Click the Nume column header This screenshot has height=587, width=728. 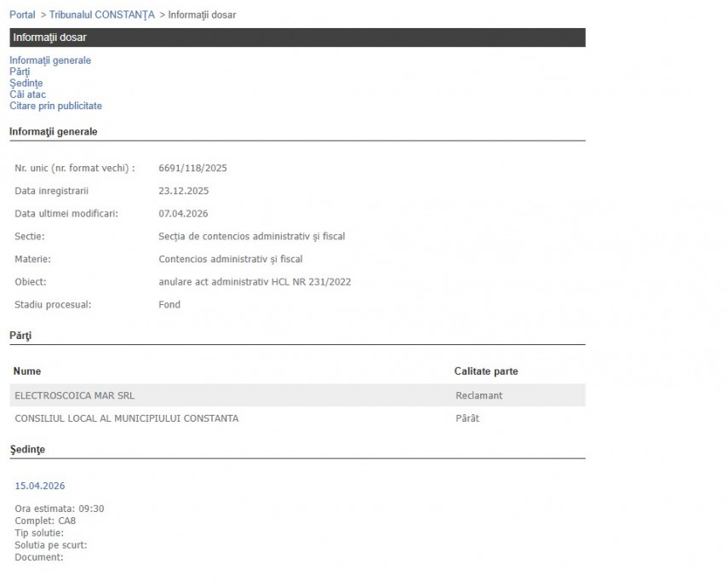tap(27, 371)
